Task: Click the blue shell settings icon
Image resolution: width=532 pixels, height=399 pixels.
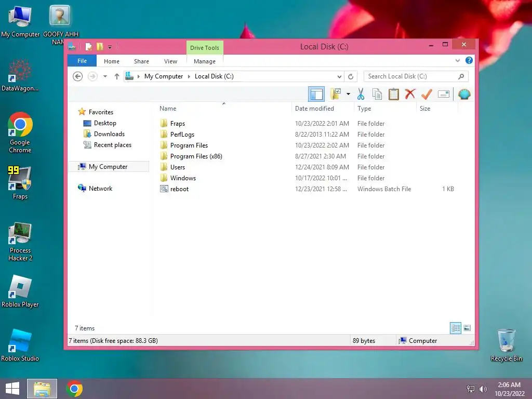Action: (464, 94)
